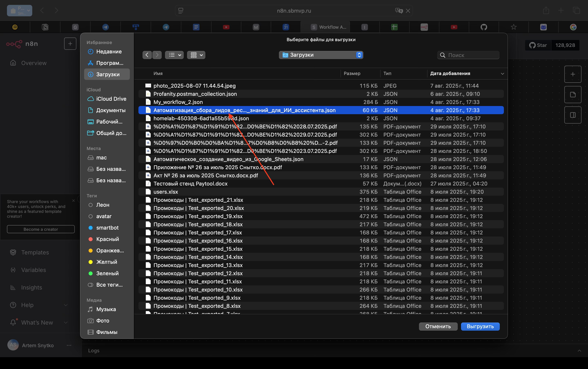Open the GitHub pinned tab icon
The image size is (588, 369).
(x=484, y=27)
